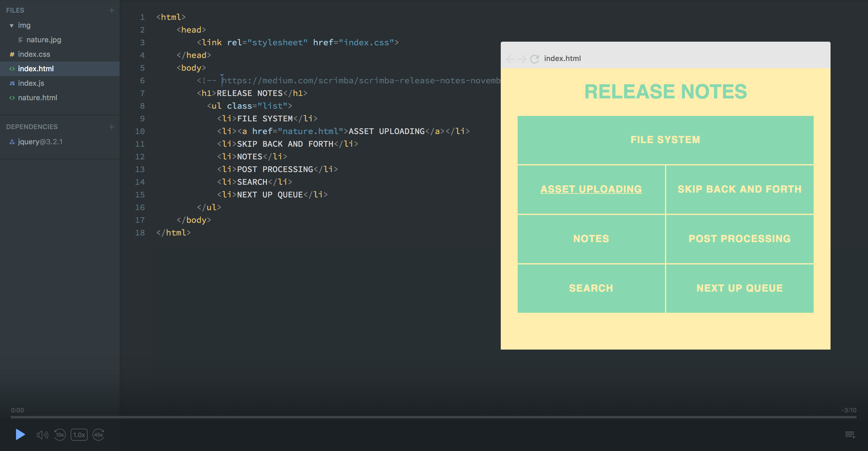Click the rewind 10 seconds icon
868x451 pixels.
tap(59, 435)
